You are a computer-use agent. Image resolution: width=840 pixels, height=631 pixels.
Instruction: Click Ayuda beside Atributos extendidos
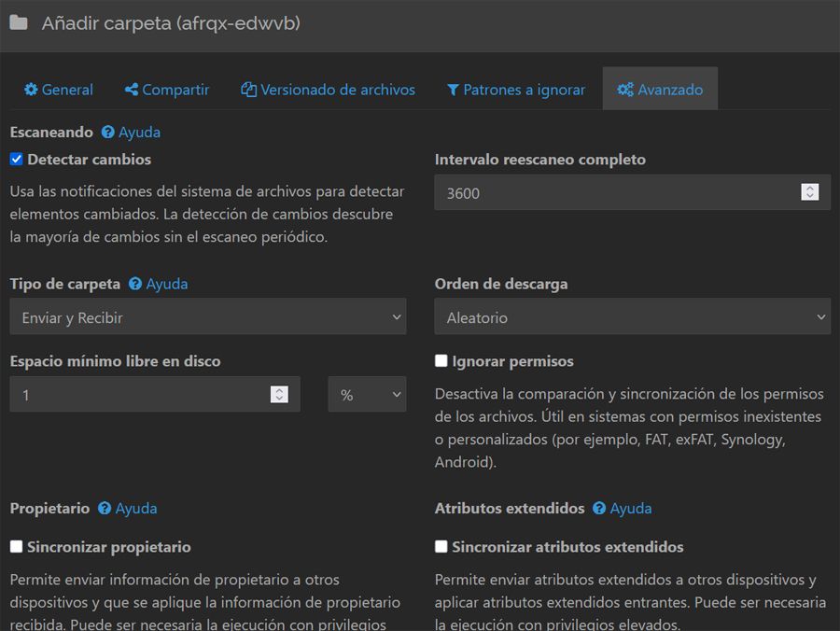[x=623, y=509]
